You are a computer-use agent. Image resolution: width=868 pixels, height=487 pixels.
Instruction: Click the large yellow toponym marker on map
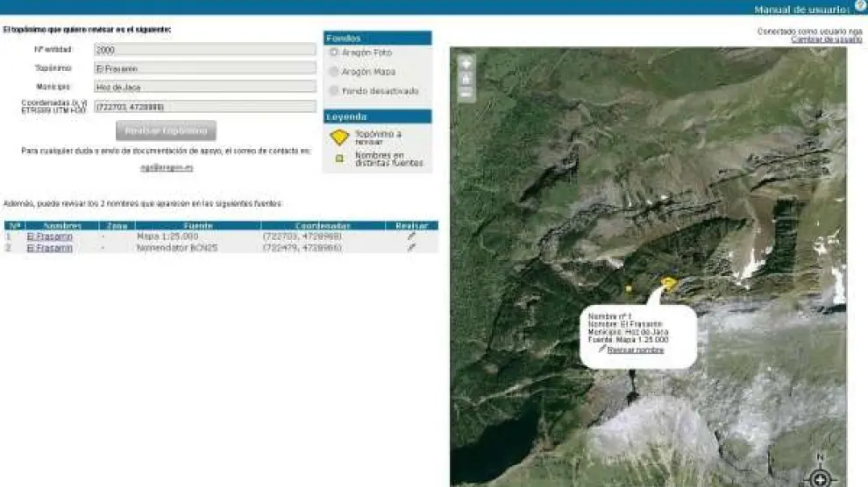(x=670, y=284)
